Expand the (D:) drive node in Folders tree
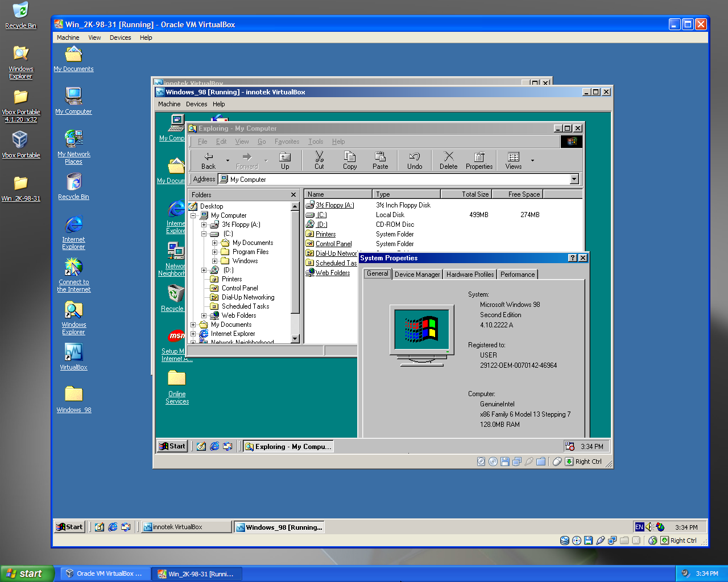Image resolution: width=728 pixels, height=582 pixels. tap(204, 270)
